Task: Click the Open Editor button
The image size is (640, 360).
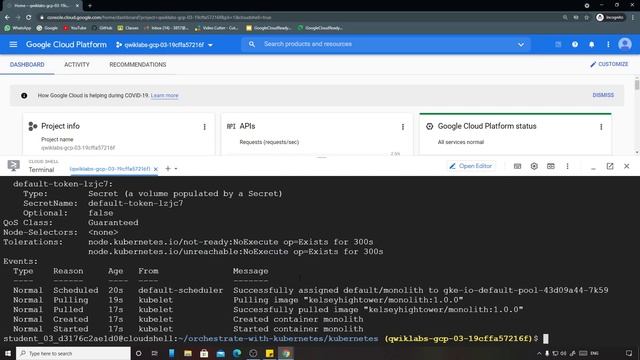Action: coord(471,166)
